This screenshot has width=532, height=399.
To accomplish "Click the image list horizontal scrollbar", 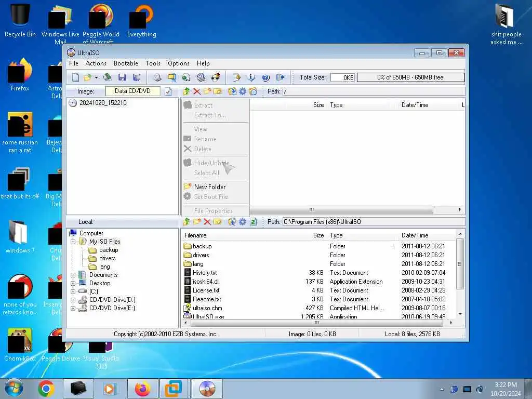I will point(341,210).
